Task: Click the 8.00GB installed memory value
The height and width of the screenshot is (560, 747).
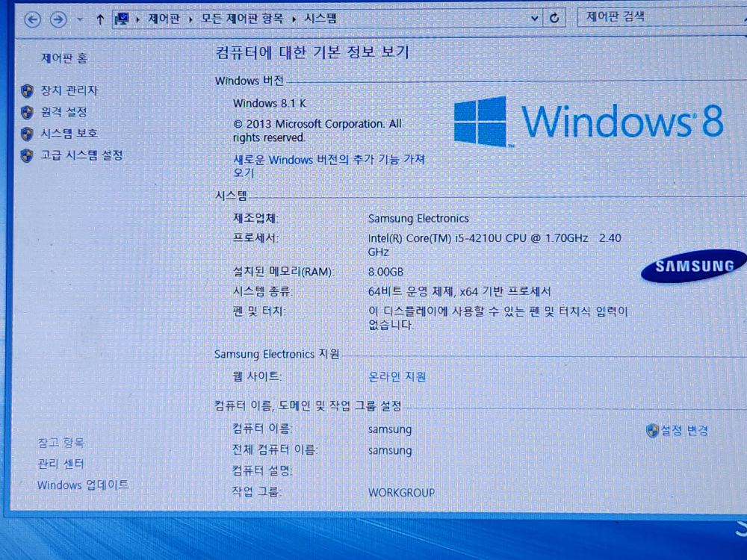Action: (x=385, y=272)
